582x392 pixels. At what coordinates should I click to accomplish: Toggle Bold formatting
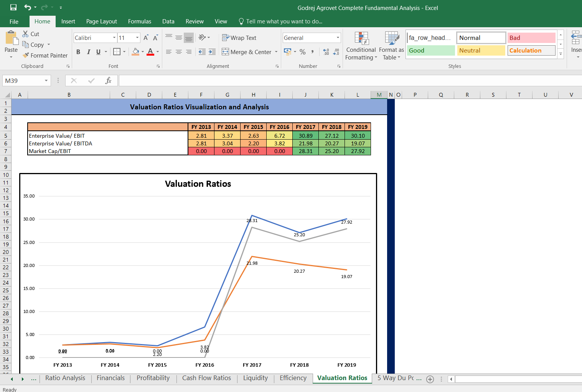[78, 52]
